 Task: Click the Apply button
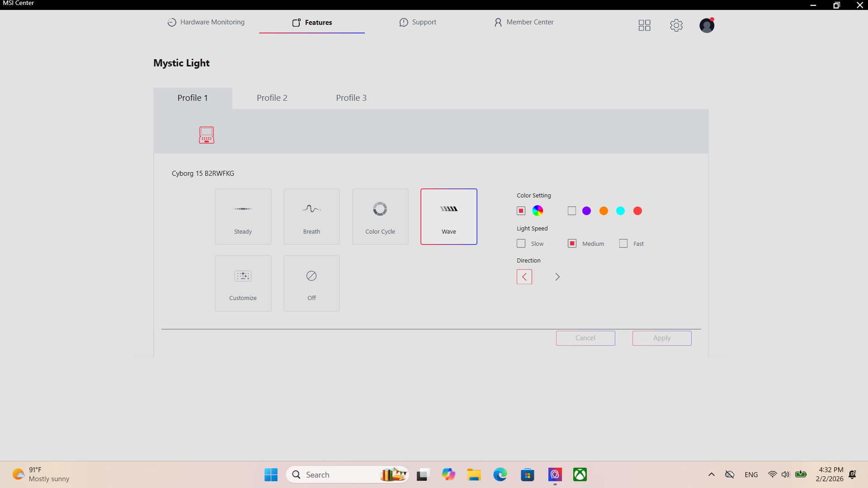click(661, 338)
